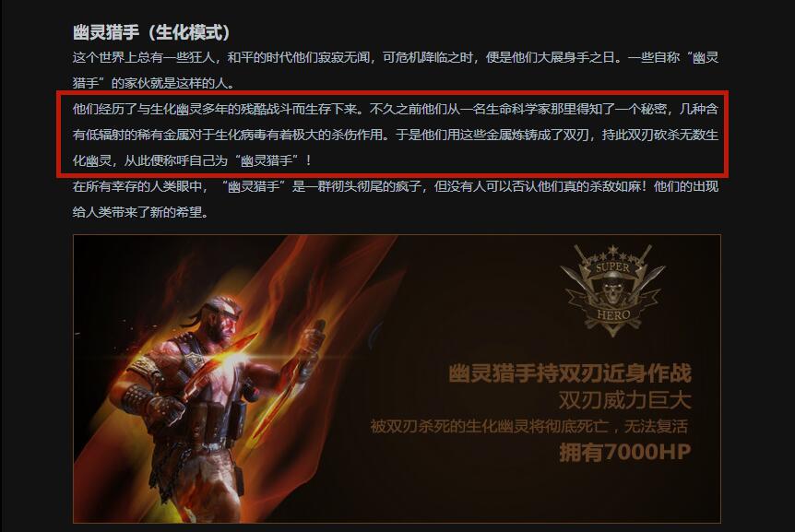The height and width of the screenshot is (532, 795).
Task: Click the HERO ribbon on the badge
Action: click(x=613, y=314)
